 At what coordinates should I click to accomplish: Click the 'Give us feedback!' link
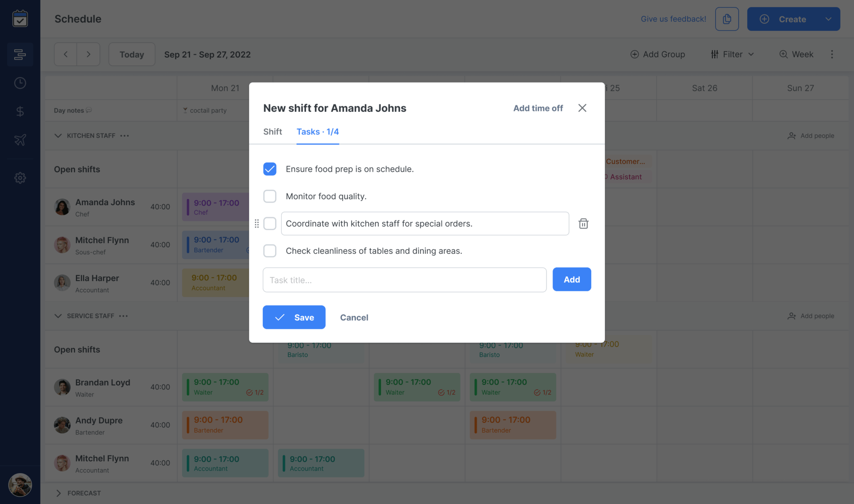click(673, 19)
